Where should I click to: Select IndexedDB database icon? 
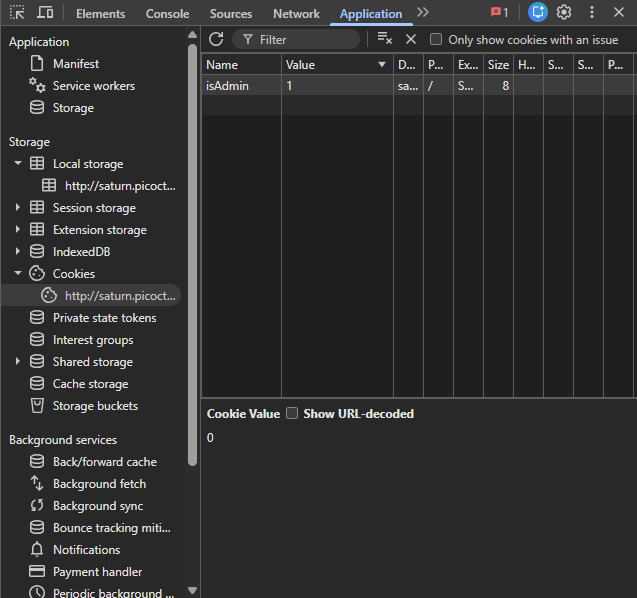pyautogui.click(x=37, y=251)
